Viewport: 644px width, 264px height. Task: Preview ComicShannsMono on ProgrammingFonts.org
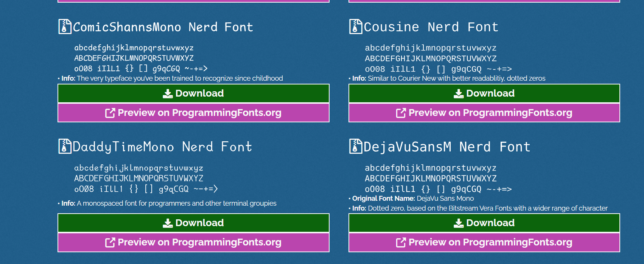click(193, 113)
